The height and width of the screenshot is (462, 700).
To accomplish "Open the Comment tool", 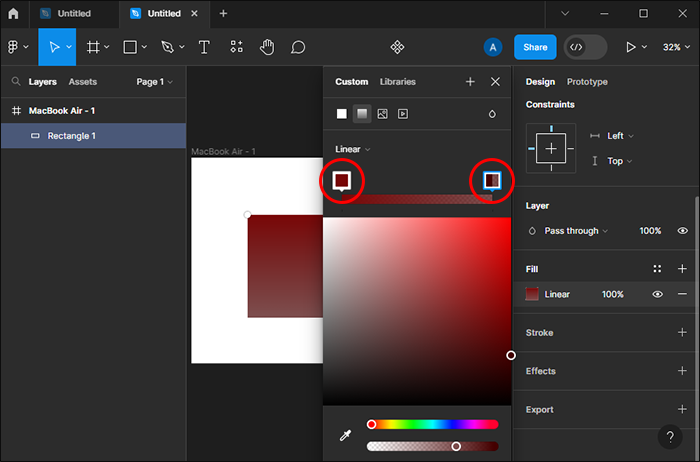I will [298, 47].
